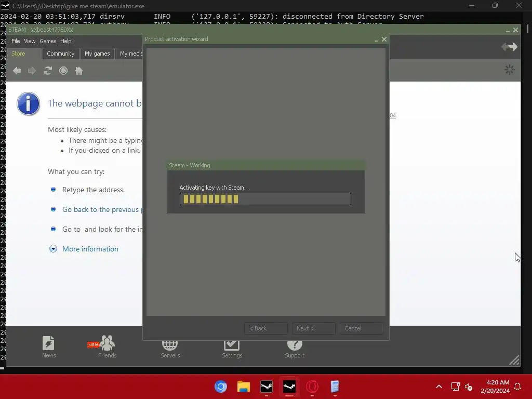532x399 pixels.
Task: Click Go back to the previous page link
Action: [102, 209]
